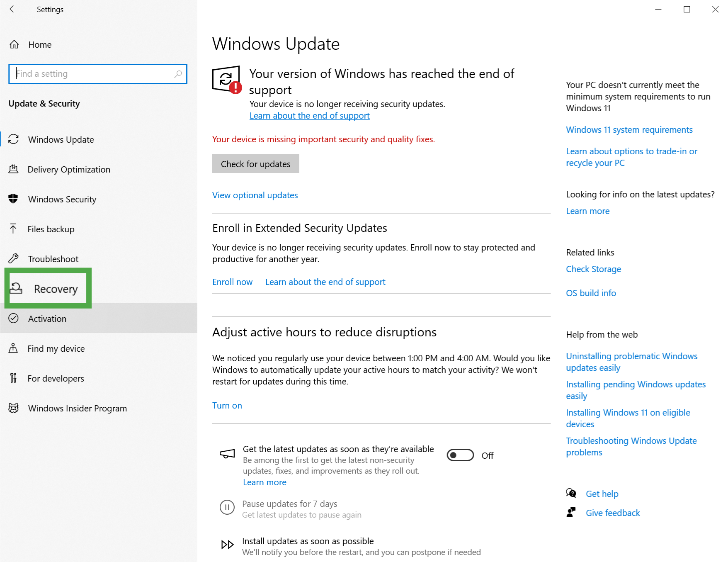The height and width of the screenshot is (562, 728).
Task: Click Enroll now link
Action: (x=232, y=282)
